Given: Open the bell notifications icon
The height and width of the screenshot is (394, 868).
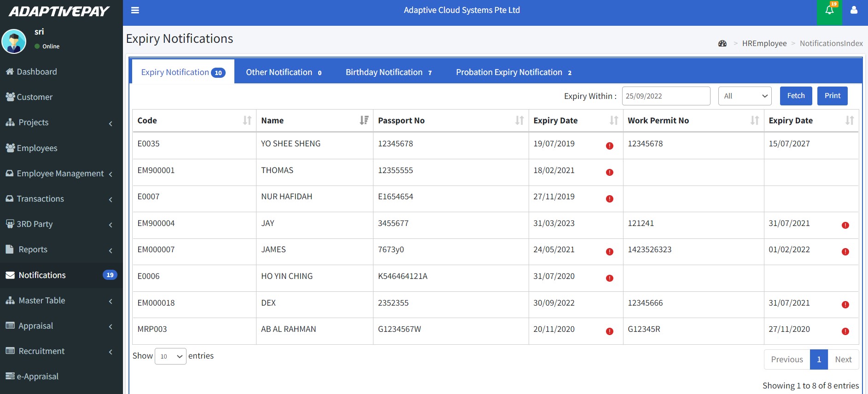Looking at the screenshot, I should pos(829,10).
